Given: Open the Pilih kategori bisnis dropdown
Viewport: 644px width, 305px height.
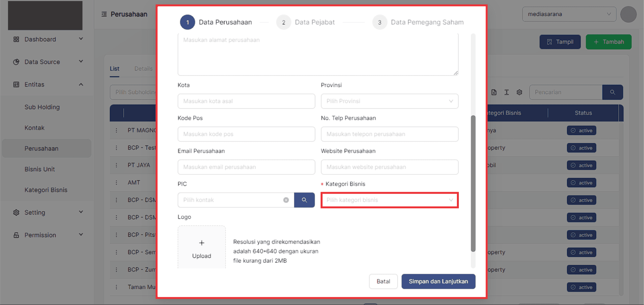Looking at the screenshot, I should pos(389,200).
